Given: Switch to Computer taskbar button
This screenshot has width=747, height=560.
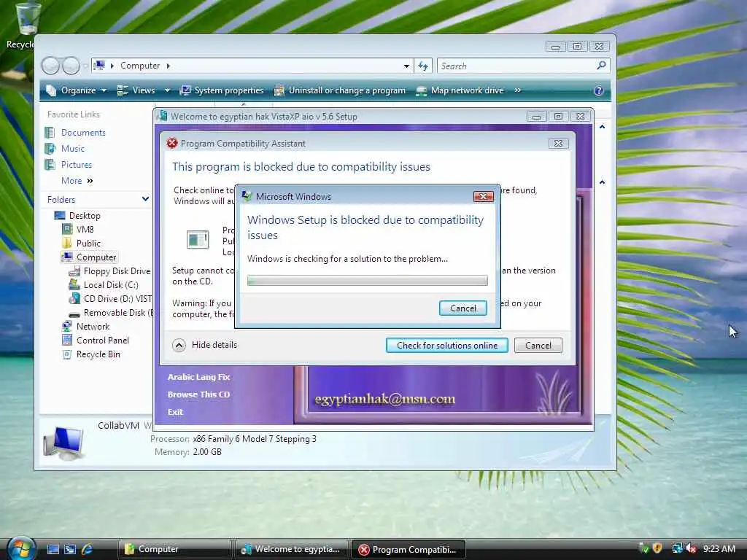Looking at the screenshot, I should coord(174,549).
